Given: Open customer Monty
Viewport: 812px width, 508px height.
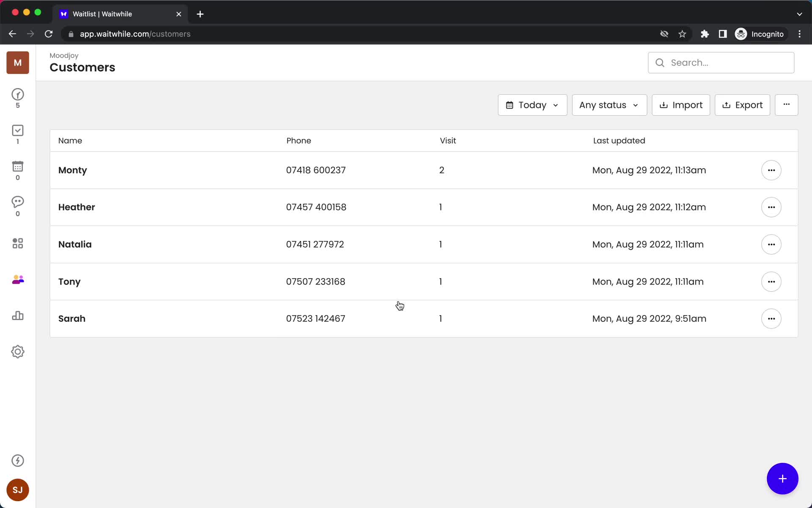Looking at the screenshot, I should pyautogui.click(x=73, y=170).
